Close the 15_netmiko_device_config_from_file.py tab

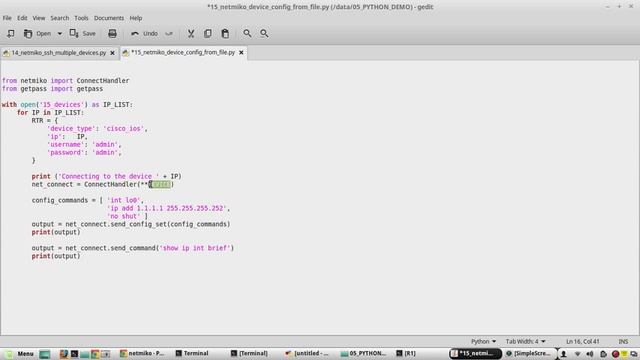241,53
